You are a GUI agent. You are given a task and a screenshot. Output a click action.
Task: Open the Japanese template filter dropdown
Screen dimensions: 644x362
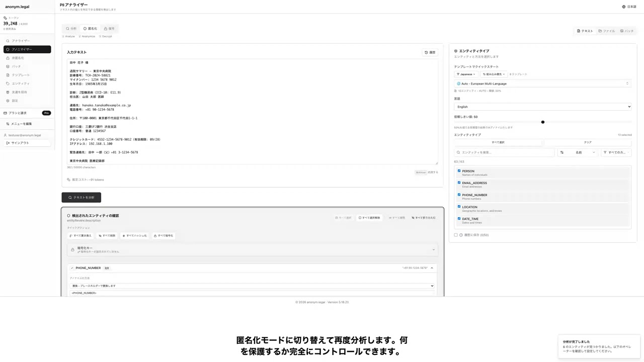(466, 74)
